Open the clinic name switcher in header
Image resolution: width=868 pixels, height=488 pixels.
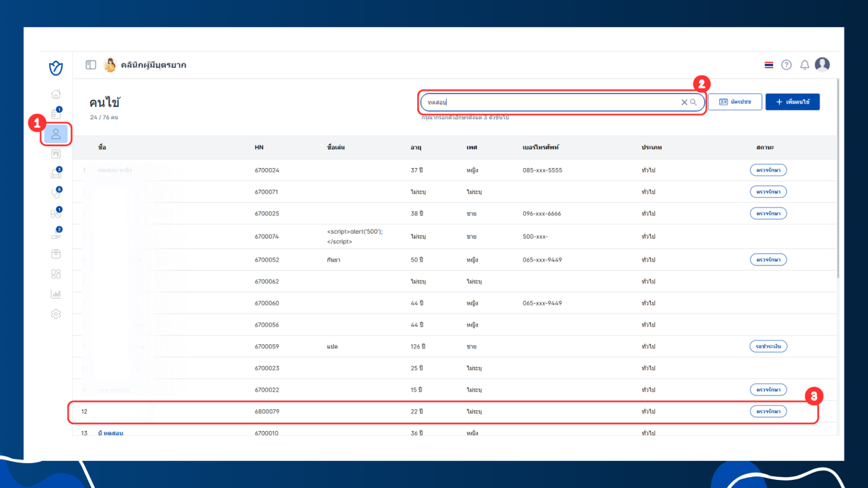click(146, 65)
